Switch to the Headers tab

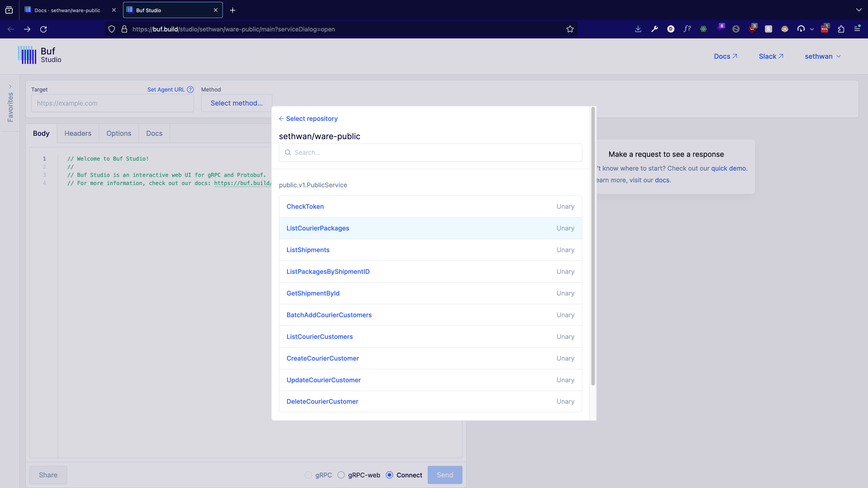coord(78,133)
